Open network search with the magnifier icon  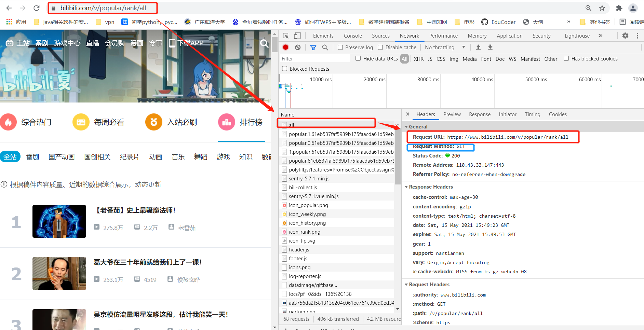click(325, 47)
